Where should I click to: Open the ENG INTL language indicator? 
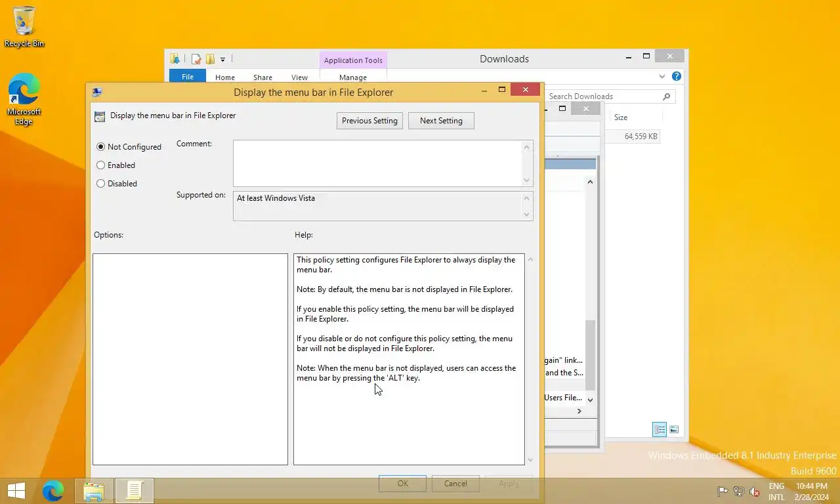point(776,492)
